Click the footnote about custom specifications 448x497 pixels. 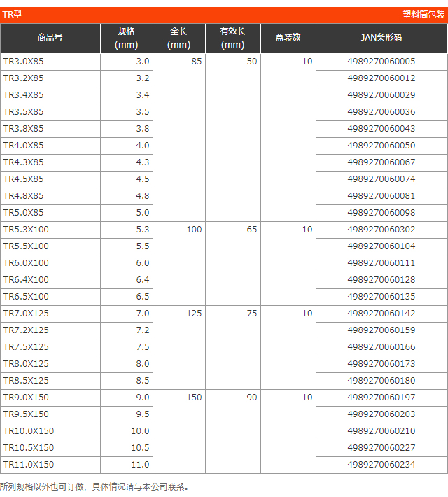95,486
